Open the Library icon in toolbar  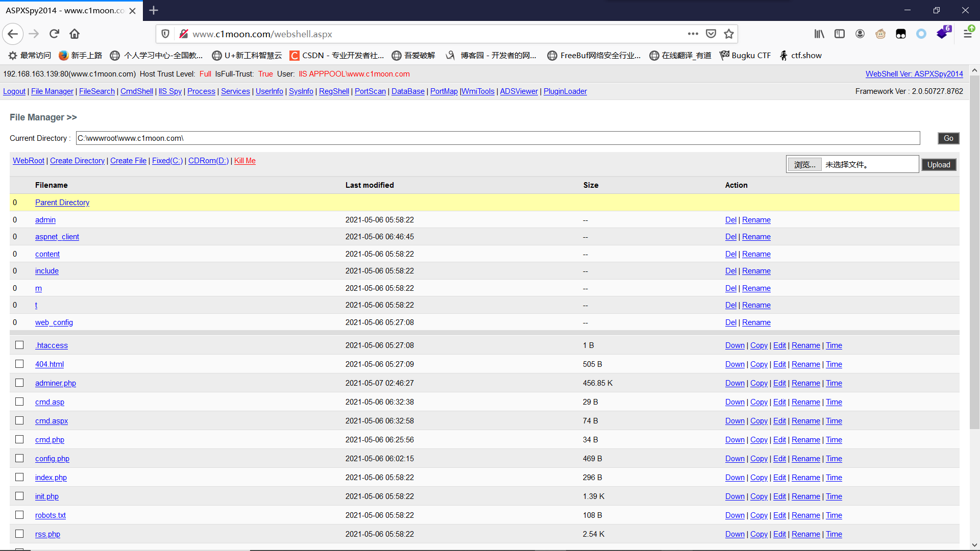819,34
